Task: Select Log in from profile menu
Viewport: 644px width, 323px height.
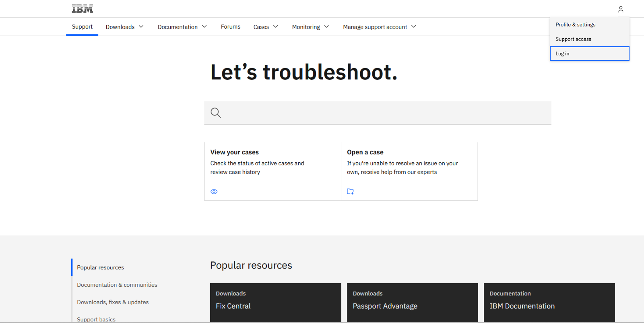Action: tap(590, 54)
